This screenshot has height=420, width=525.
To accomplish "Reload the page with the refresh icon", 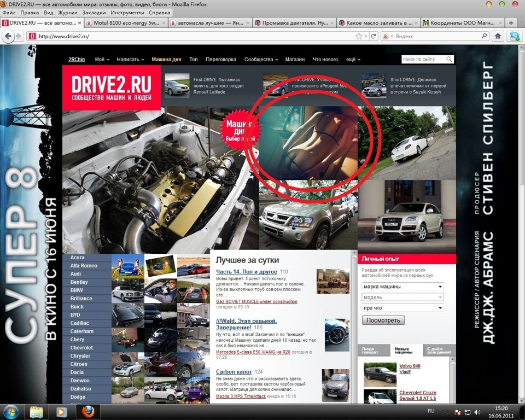I will (x=374, y=36).
